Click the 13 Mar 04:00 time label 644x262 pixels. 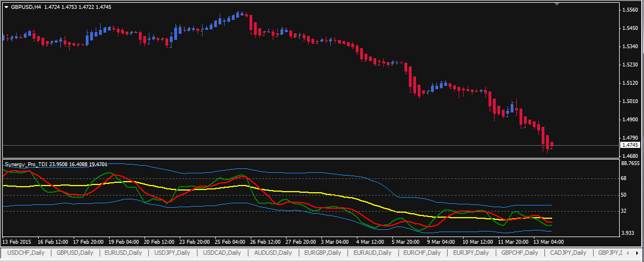pyautogui.click(x=549, y=242)
